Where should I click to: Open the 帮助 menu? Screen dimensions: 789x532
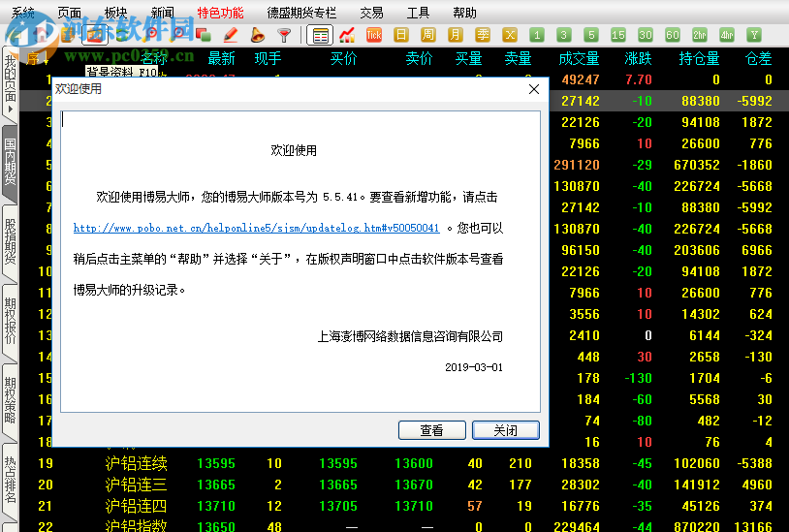tap(464, 13)
